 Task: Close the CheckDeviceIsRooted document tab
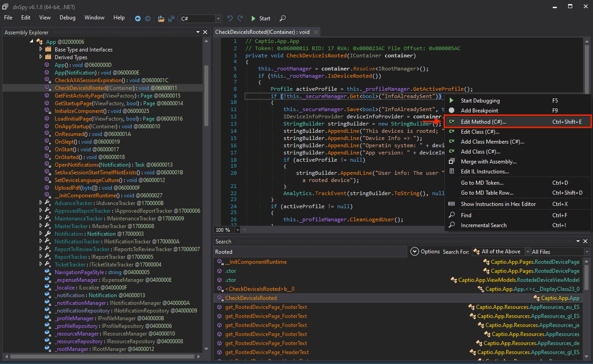click(x=315, y=32)
